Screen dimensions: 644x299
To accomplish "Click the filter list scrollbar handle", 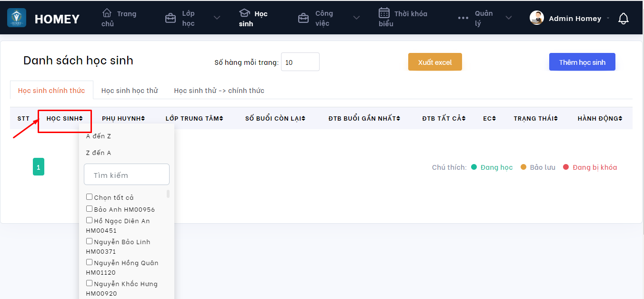I will point(168,194).
